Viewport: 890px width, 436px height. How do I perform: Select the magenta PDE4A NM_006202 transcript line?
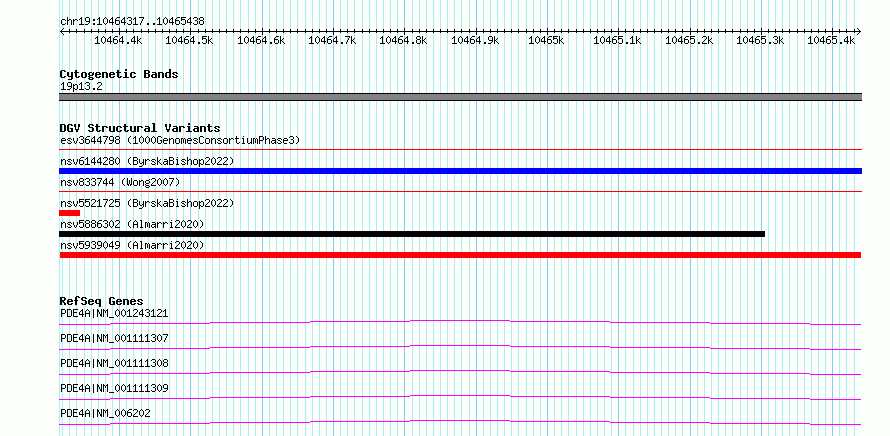460,422
